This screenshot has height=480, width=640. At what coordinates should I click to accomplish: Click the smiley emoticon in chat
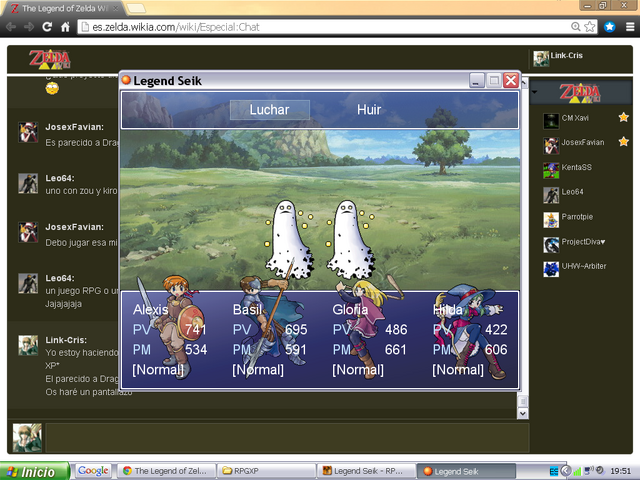click(52, 88)
